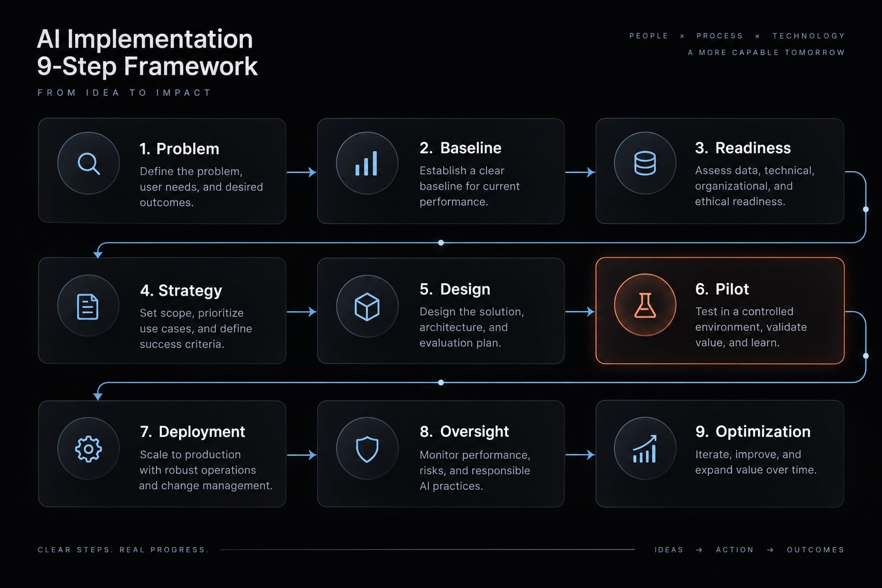Viewport: 882px width, 588px height.
Task: Select "PROCESS" in the header tagline
Action: (719, 36)
